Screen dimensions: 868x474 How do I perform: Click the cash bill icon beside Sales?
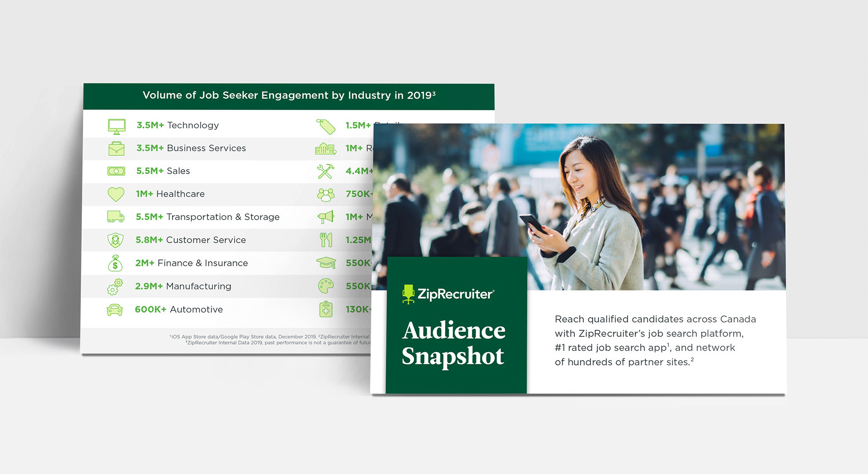pos(116,171)
